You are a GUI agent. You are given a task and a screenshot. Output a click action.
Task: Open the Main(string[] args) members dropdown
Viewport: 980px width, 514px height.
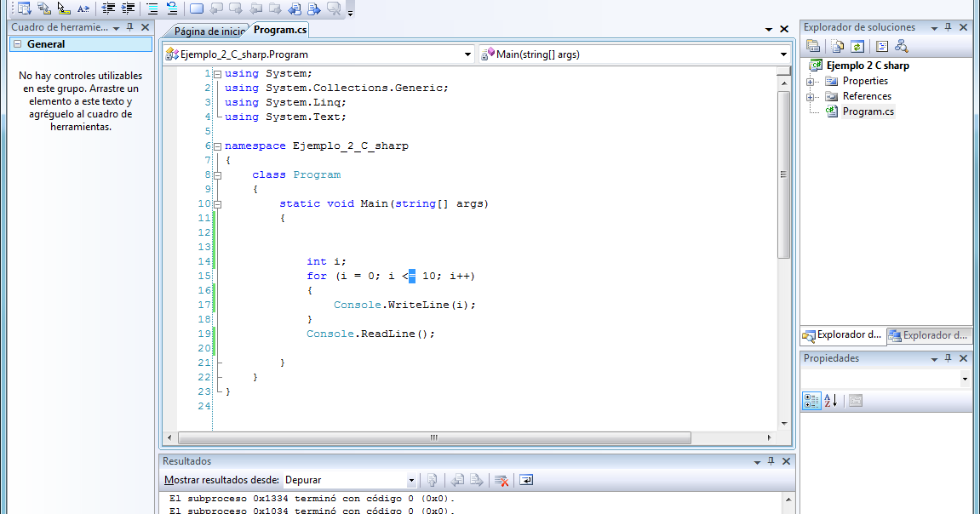[782, 53]
